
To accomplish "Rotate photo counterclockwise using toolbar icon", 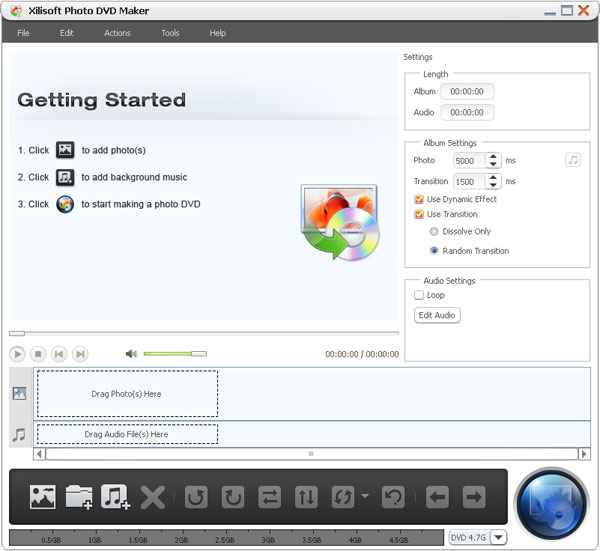I will coord(196,497).
